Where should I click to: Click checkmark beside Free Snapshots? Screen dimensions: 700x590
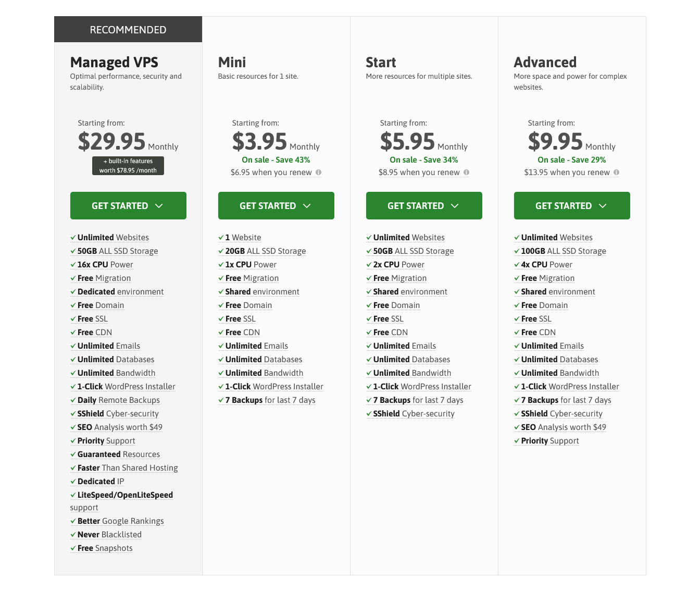pos(73,548)
